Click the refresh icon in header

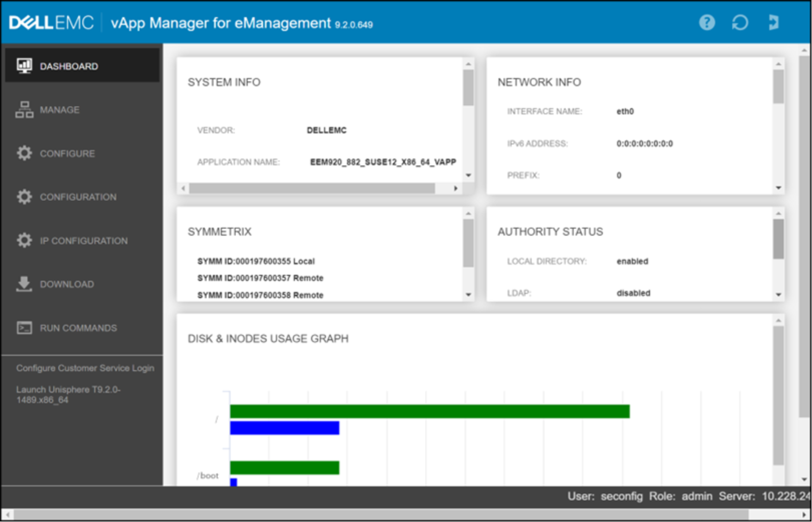pyautogui.click(x=740, y=23)
